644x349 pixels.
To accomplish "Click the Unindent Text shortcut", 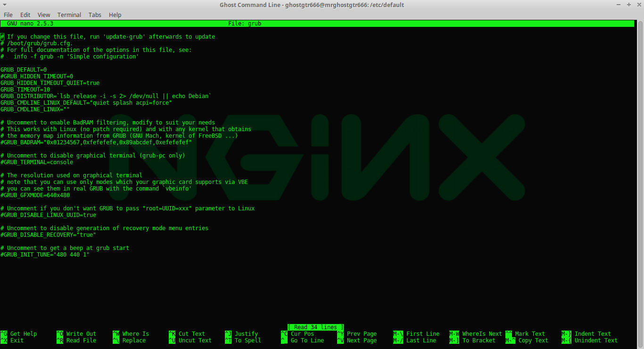I will tap(590, 341).
